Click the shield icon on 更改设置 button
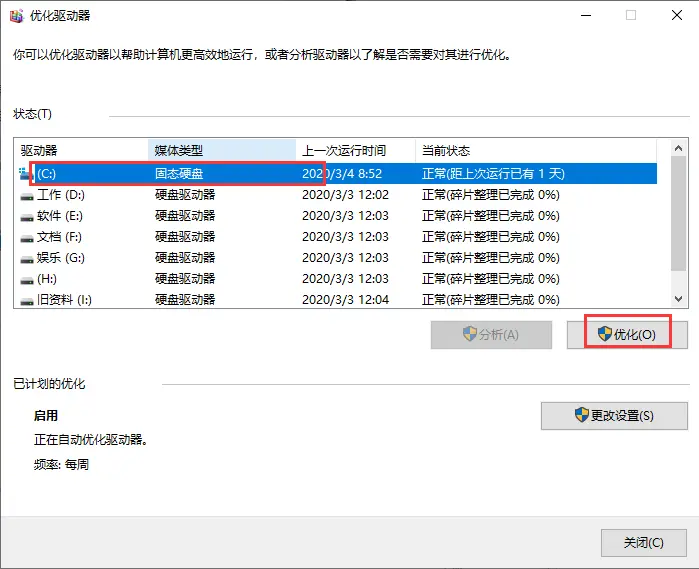The height and width of the screenshot is (569, 699). 581,415
